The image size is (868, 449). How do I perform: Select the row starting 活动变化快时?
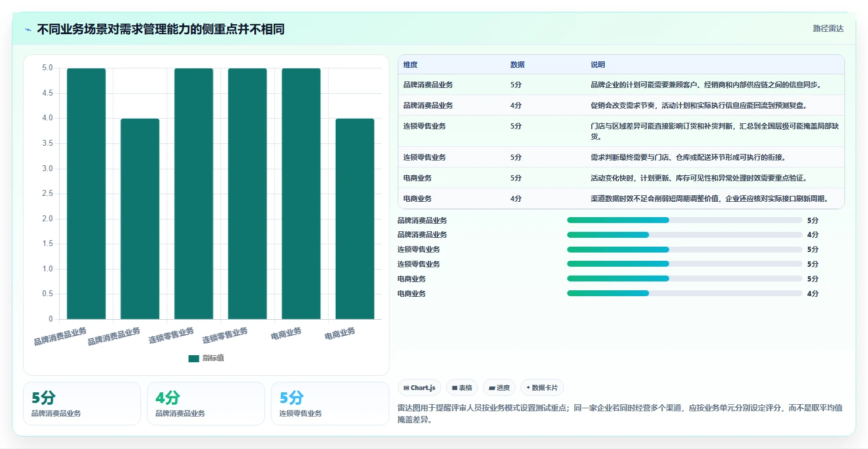click(621, 178)
